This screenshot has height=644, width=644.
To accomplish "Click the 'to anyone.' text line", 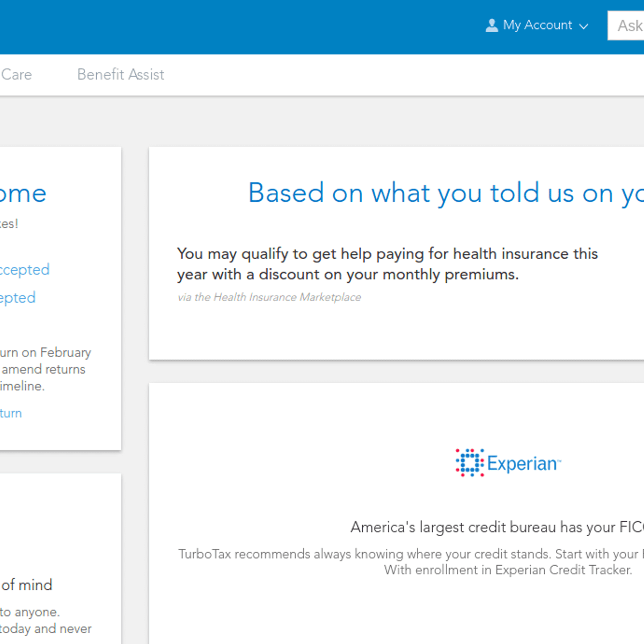I will [x=30, y=612].
